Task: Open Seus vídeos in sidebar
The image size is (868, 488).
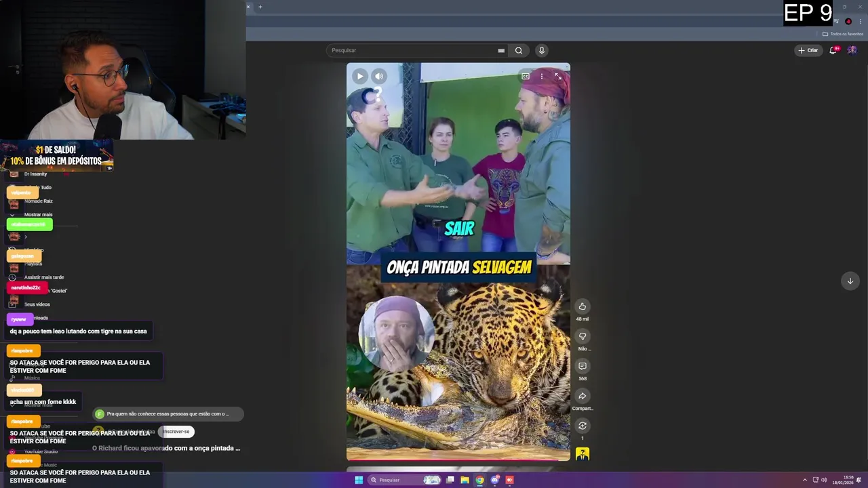Action: pyautogui.click(x=37, y=304)
